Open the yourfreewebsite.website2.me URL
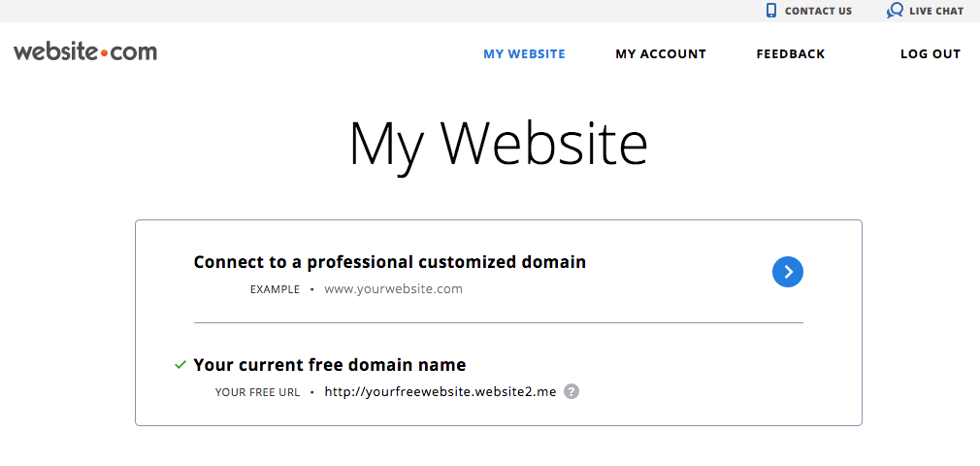 (440, 392)
